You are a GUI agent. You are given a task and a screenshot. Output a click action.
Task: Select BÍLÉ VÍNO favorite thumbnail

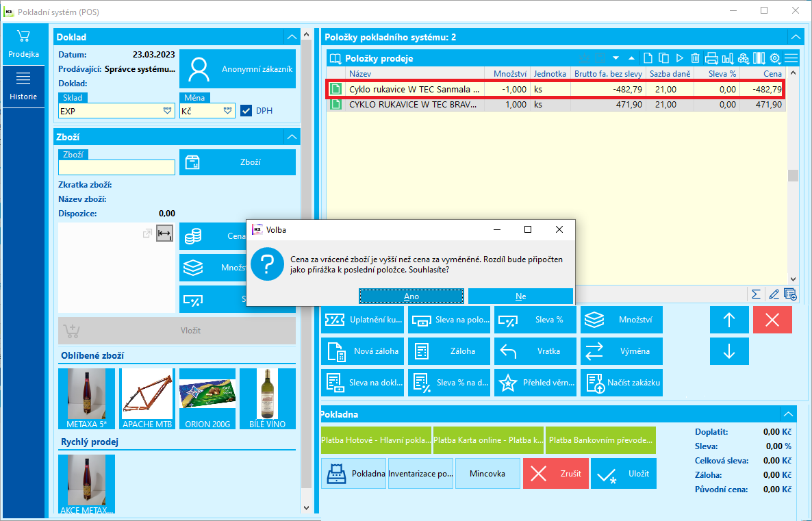267,398
